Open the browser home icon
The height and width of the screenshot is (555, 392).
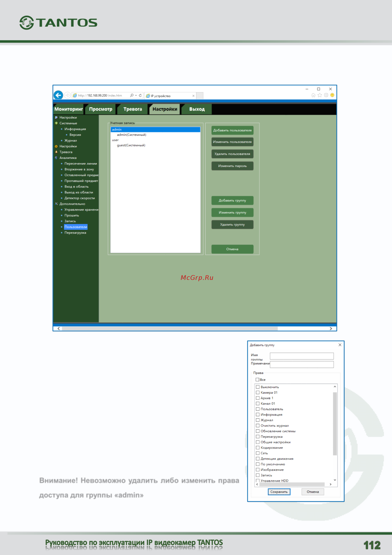313,95
